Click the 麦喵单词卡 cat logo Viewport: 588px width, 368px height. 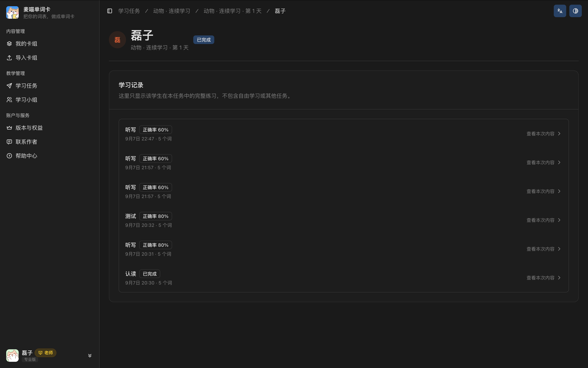(x=12, y=12)
